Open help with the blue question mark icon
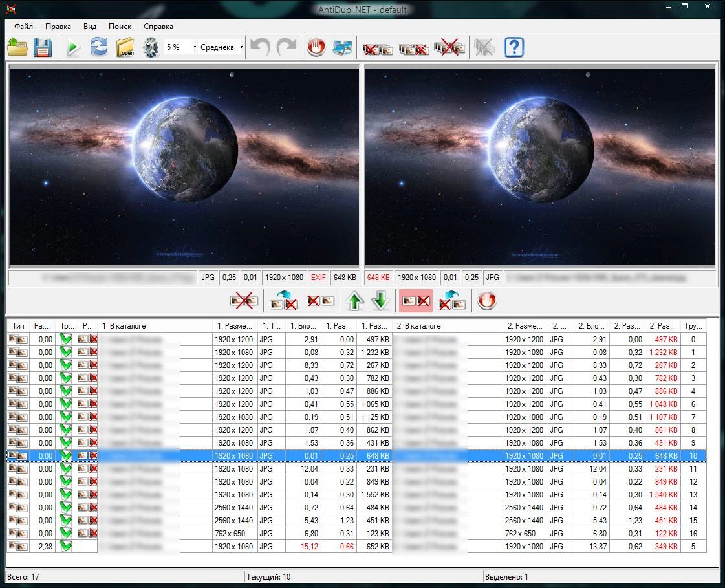Viewport: 725px width, 588px height. tap(514, 47)
